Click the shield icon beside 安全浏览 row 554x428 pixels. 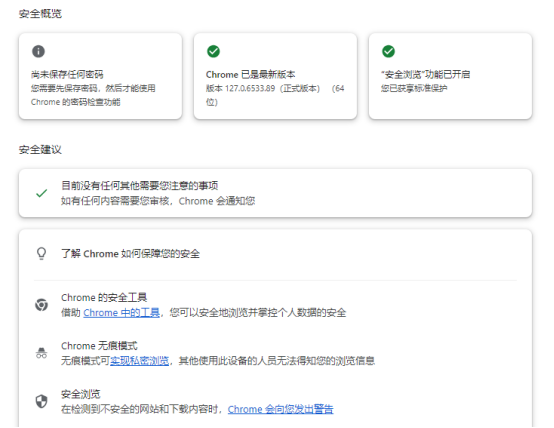(x=42, y=401)
